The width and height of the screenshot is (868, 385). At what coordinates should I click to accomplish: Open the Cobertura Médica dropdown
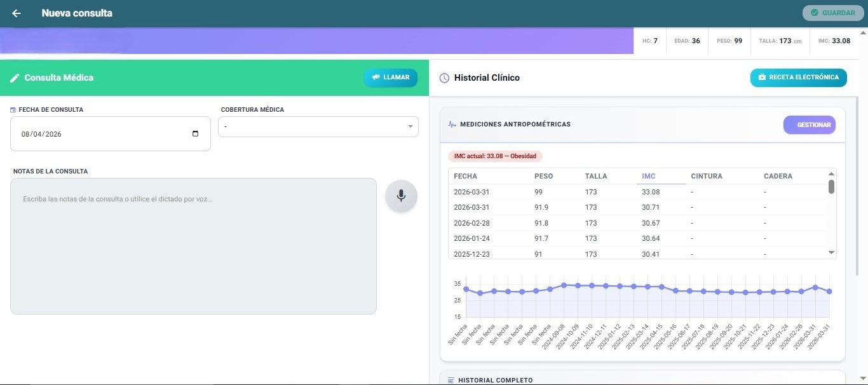point(318,127)
